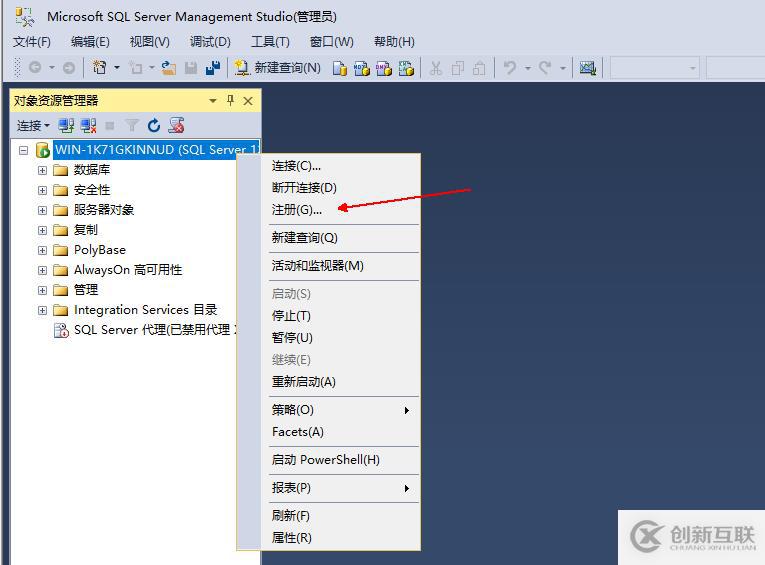The width and height of the screenshot is (765, 565).
Task: Open the 窗口(W) menu
Action: [332, 42]
